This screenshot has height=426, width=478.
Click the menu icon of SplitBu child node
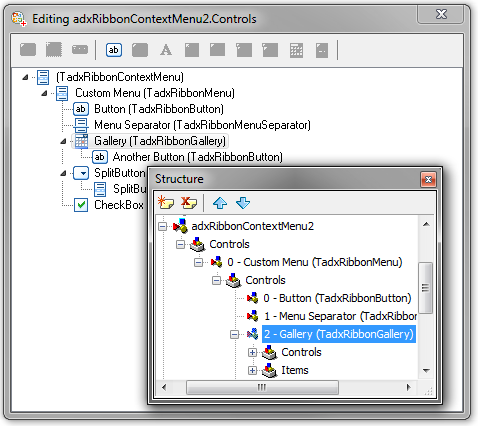pyautogui.click(x=100, y=189)
